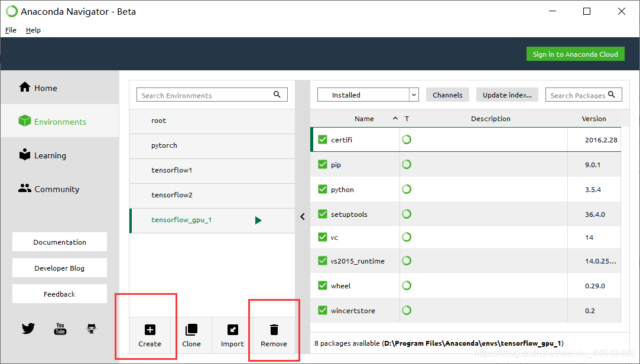640x364 pixels.
Task: Focus the Search Packages field
Action: click(584, 95)
